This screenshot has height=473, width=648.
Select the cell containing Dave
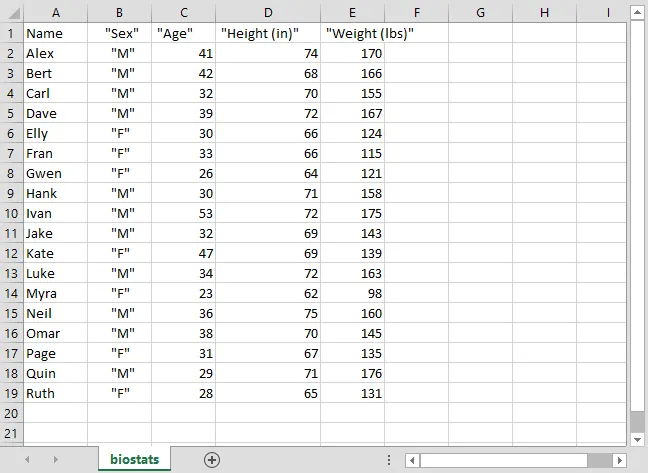click(x=55, y=113)
